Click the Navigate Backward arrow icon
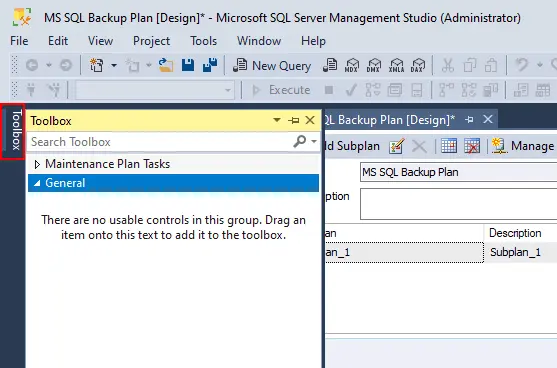557x368 pixels. [32, 65]
